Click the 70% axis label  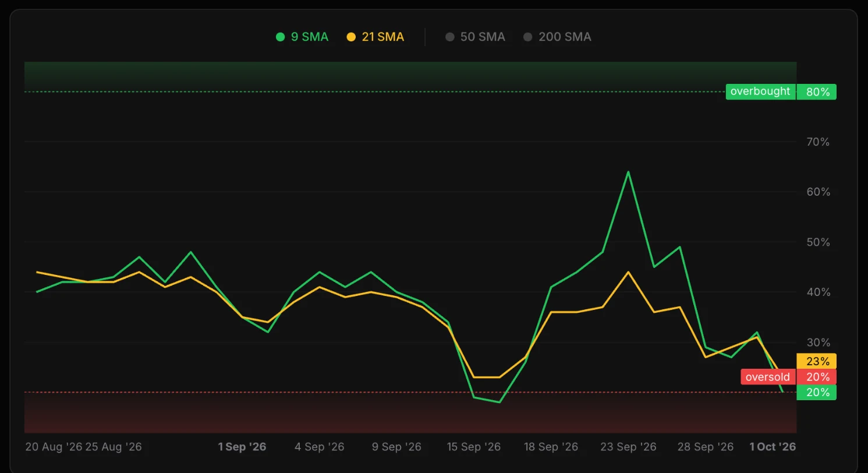tap(817, 142)
